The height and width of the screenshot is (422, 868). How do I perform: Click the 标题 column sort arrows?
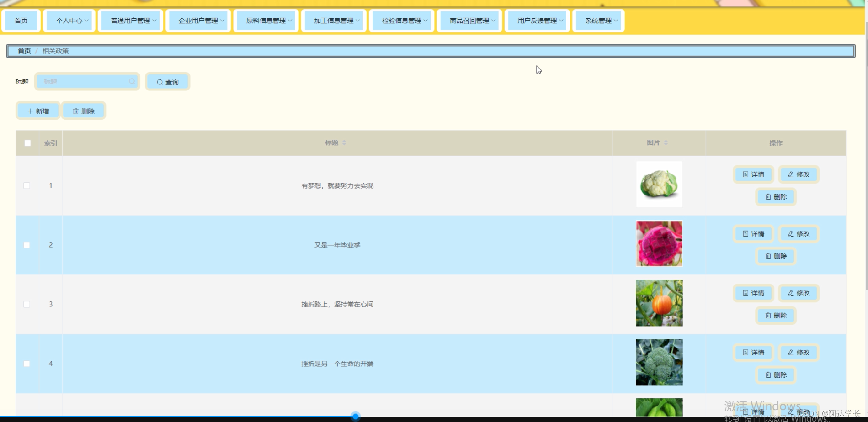(344, 142)
